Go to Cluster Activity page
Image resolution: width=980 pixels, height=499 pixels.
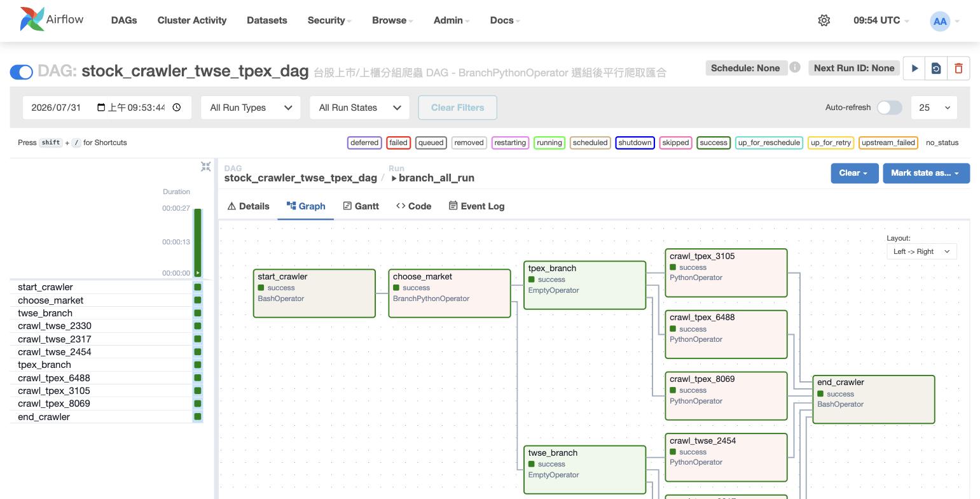coord(192,20)
